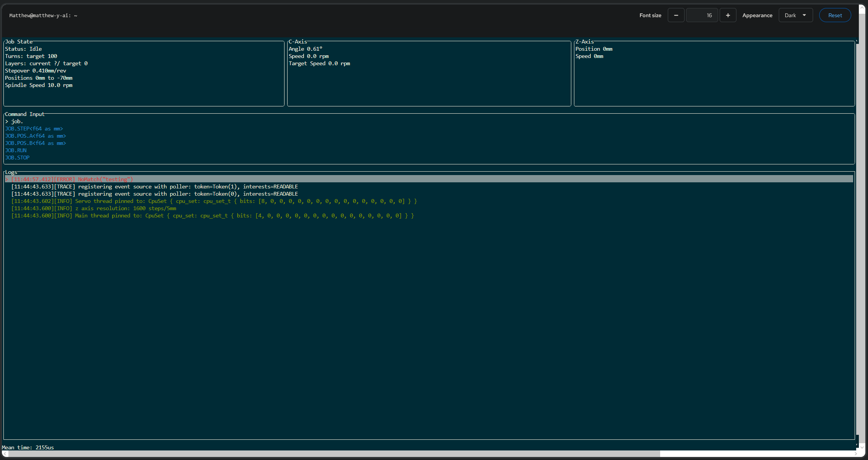The height and width of the screenshot is (460, 868).
Task: Click the 'Layers: current ?/ target 0' line
Action: [46, 63]
